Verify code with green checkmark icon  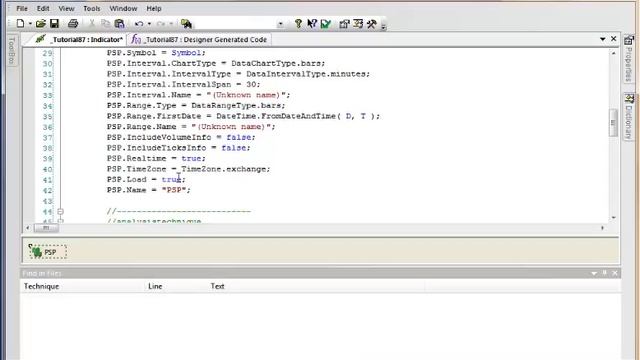[326, 24]
